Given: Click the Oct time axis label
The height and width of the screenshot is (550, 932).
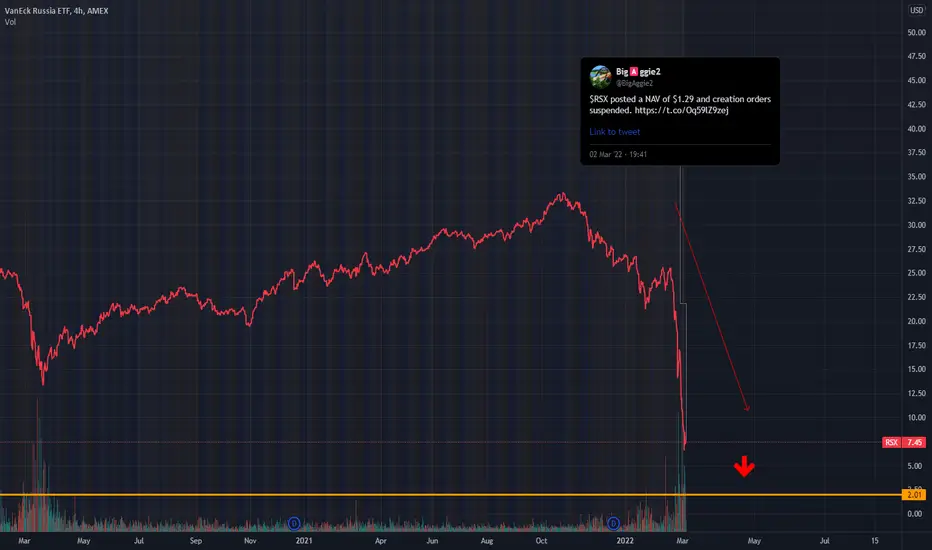Looking at the screenshot, I should [x=541, y=541].
